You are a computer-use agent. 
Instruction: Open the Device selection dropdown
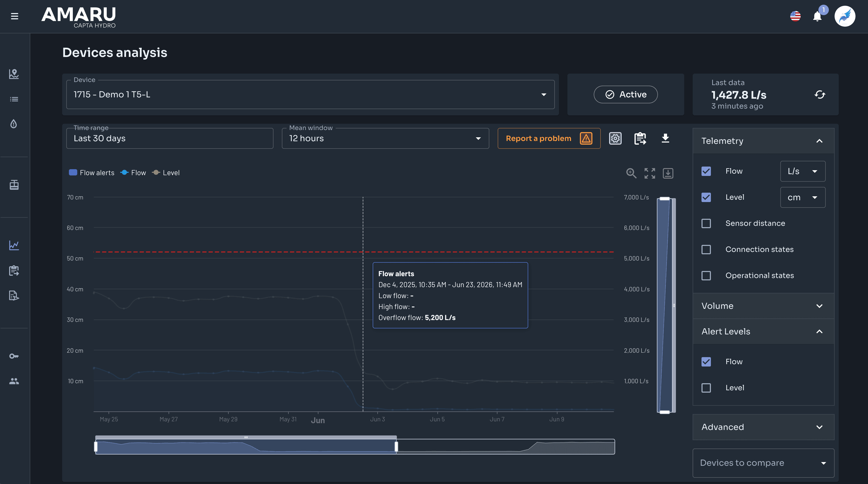click(x=310, y=95)
